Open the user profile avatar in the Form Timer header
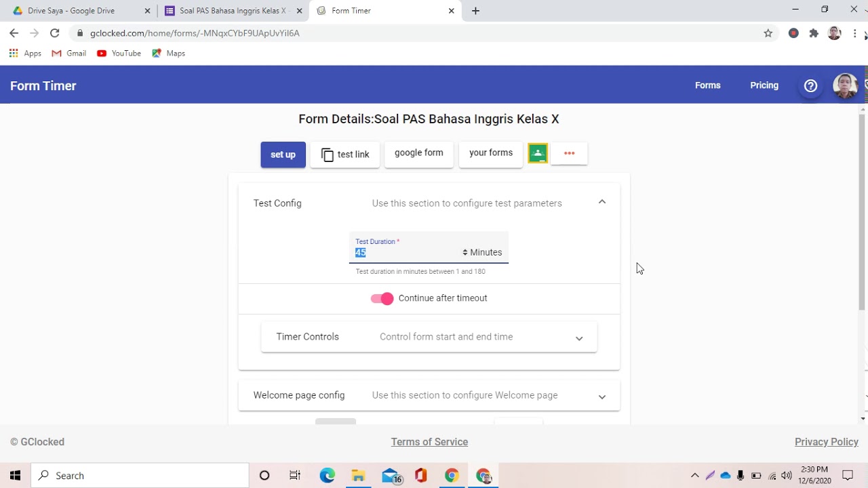 (x=845, y=86)
